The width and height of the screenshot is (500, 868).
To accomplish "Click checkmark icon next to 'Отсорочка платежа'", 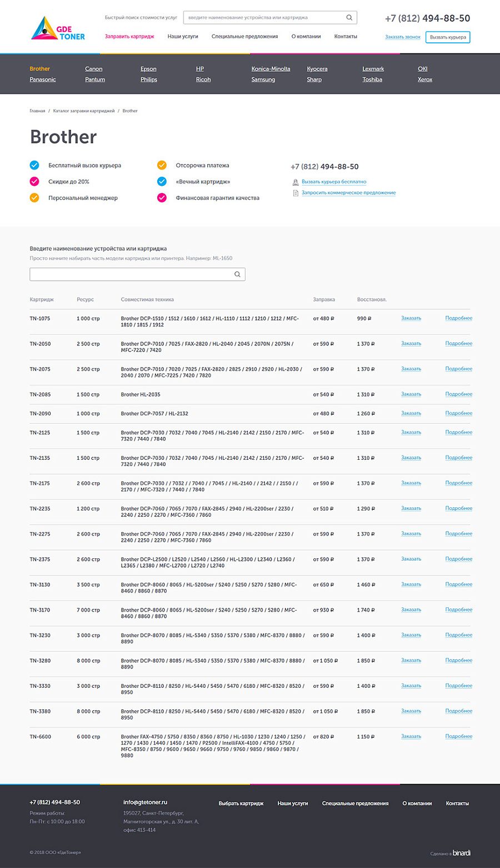I will 162,165.
